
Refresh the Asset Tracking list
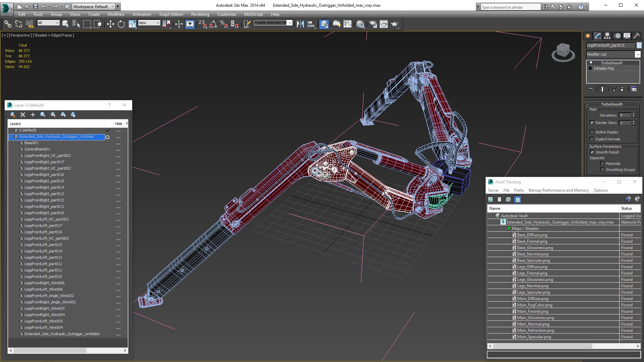490,199
